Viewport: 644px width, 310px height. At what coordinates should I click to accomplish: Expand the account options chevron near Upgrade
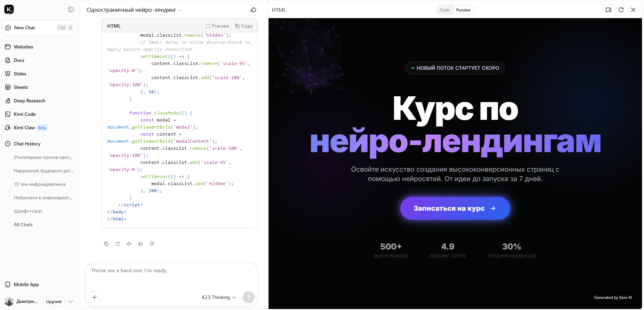[71, 301]
